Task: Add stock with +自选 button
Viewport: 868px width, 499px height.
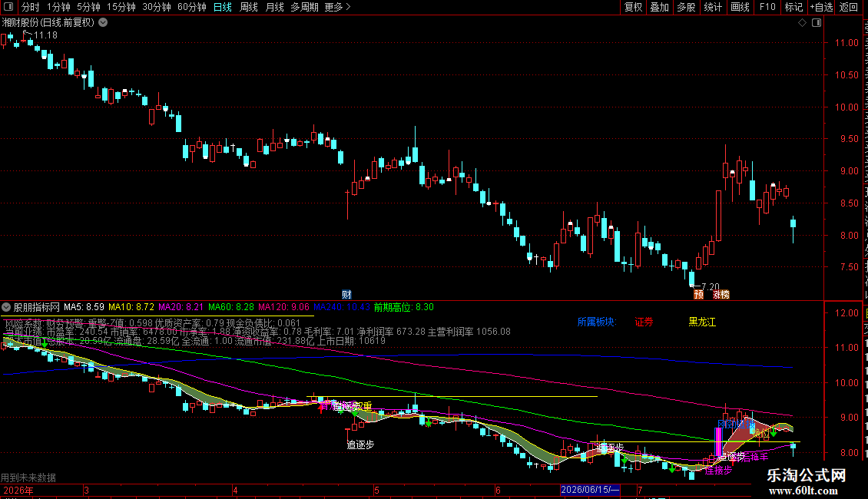Action: pyautogui.click(x=821, y=7)
